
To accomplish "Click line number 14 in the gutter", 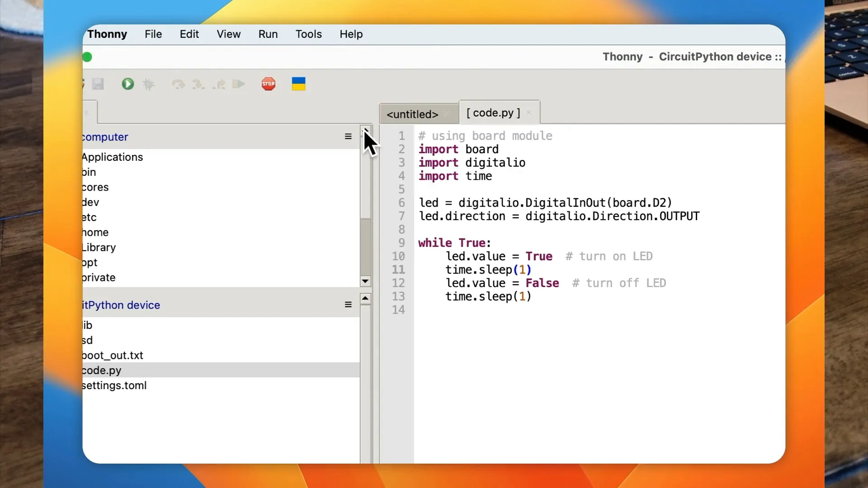I will click(x=398, y=310).
